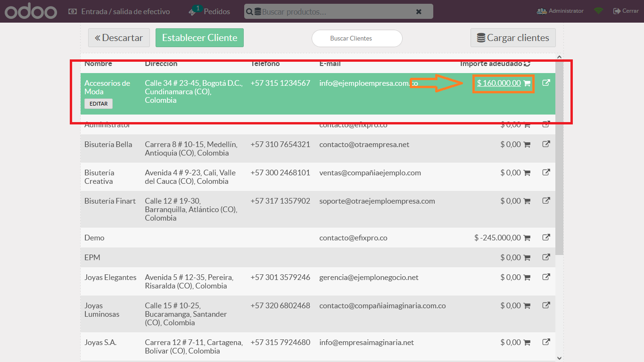Focus the Buscar Clientes search field
This screenshot has width=644, height=362.
(x=357, y=39)
